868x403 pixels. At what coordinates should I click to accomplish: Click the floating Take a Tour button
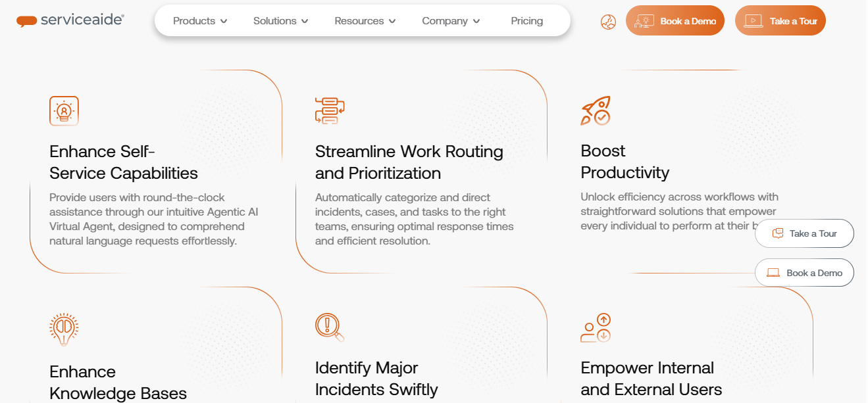(x=804, y=233)
